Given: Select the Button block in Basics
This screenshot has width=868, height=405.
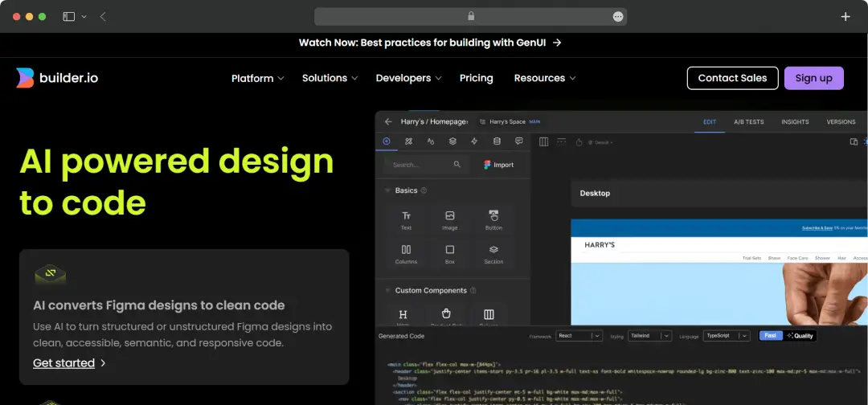Looking at the screenshot, I should [493, 219].
